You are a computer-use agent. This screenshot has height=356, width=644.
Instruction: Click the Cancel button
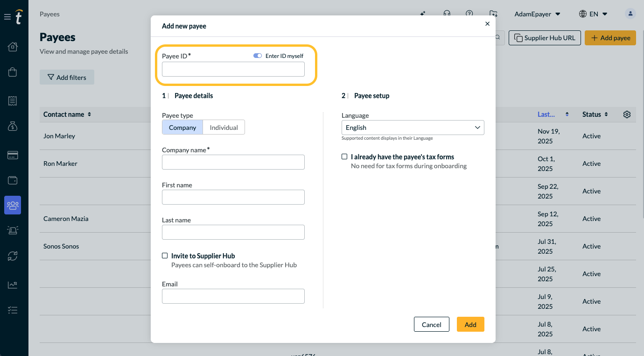pyautogui.click(x=432, y=324)
